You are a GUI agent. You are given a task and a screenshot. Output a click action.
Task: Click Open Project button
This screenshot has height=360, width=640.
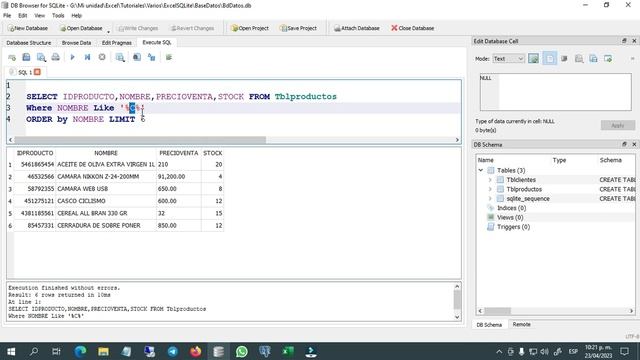(x=250, y=28)
